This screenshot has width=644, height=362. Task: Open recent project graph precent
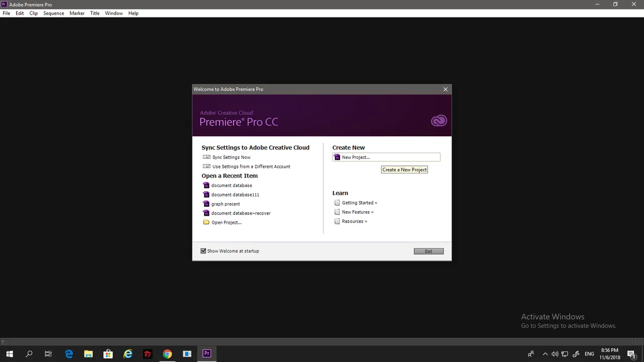225,204
